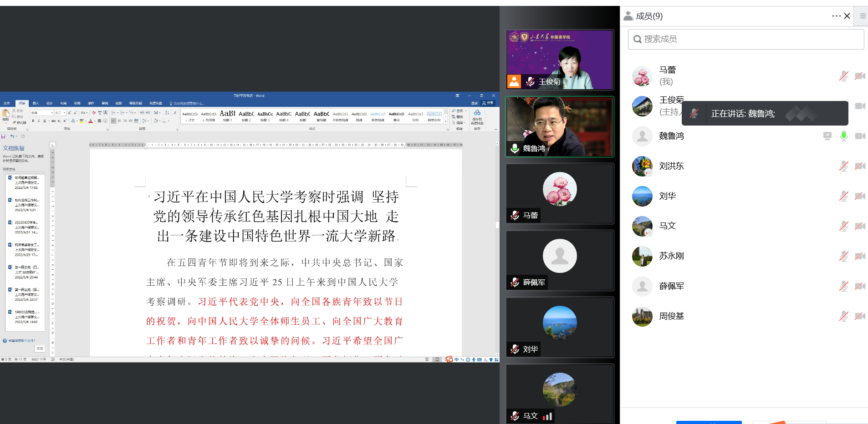Click the 共享 (Share) button in Word
868x424 pixels.
point(488,103)
